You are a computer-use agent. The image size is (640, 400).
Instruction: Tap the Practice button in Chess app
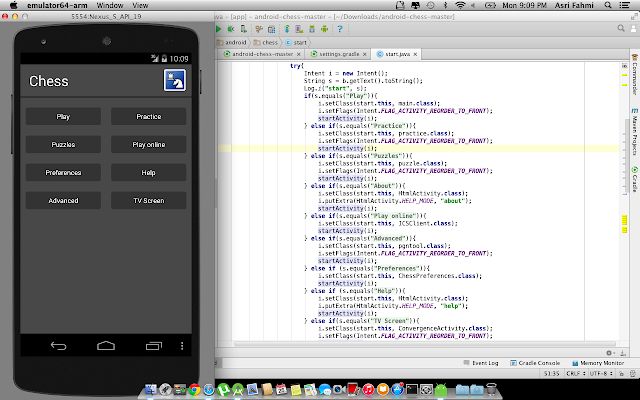pos(149,116)
